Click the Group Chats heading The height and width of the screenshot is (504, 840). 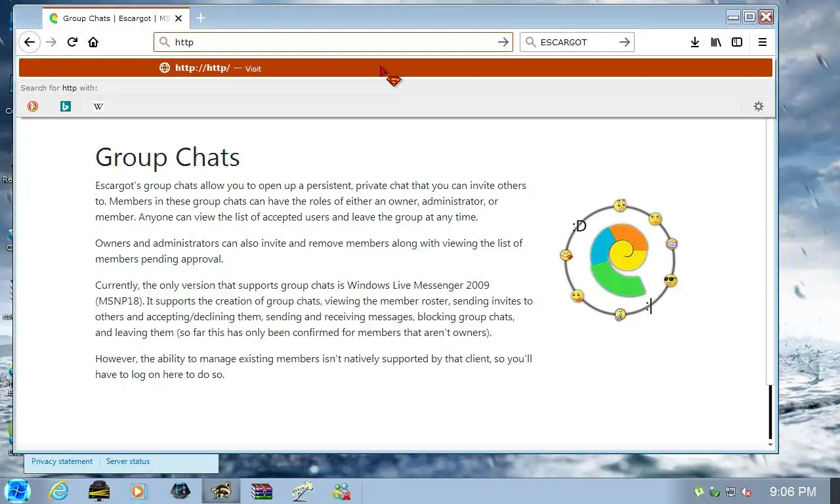click(x=167, y=157)
